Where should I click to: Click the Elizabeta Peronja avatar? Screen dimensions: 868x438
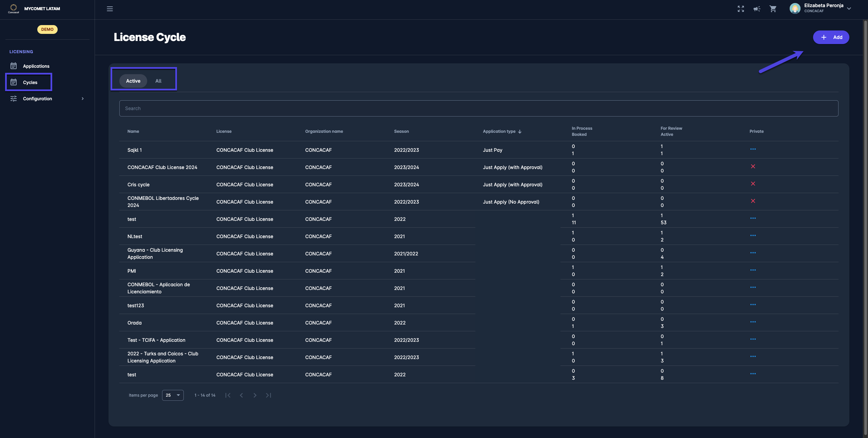[795, 8]
